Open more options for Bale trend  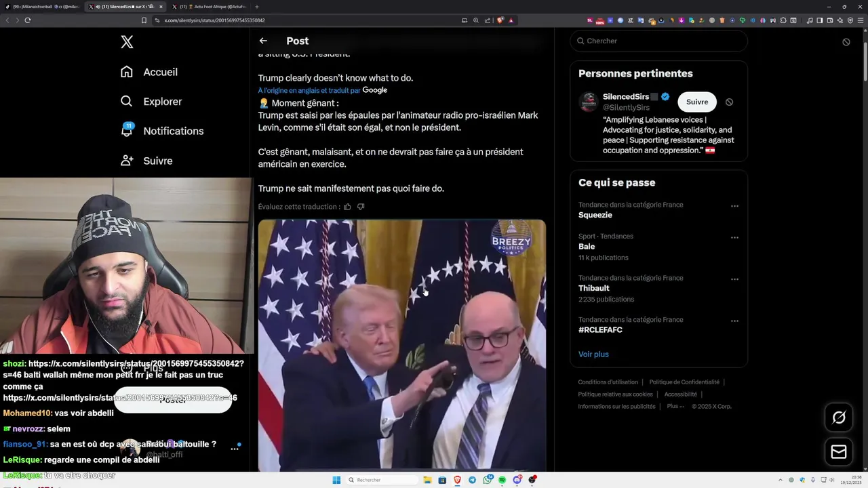pyautogui.click(x=734, y=238)
